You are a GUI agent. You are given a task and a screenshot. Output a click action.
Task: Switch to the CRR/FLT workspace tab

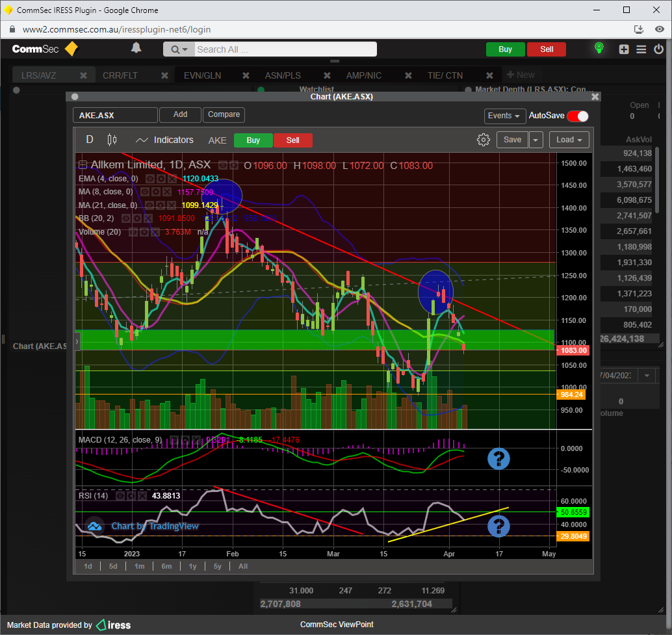pyautogui.click(x=120, y=75)
